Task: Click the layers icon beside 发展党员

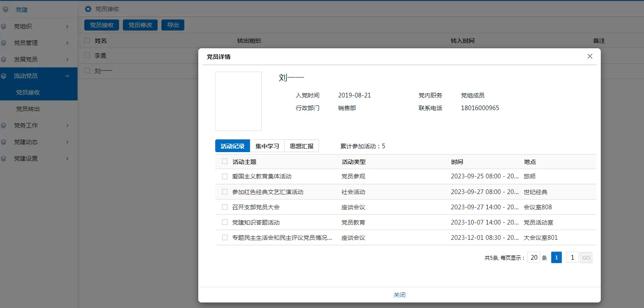Action: [x=4, y=59]
